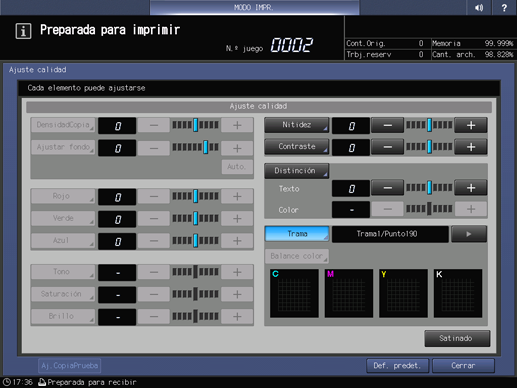Screen dimensions: 517x388
Task: Decrease Nitidez with minus button
Action: (x=387, y=125)
